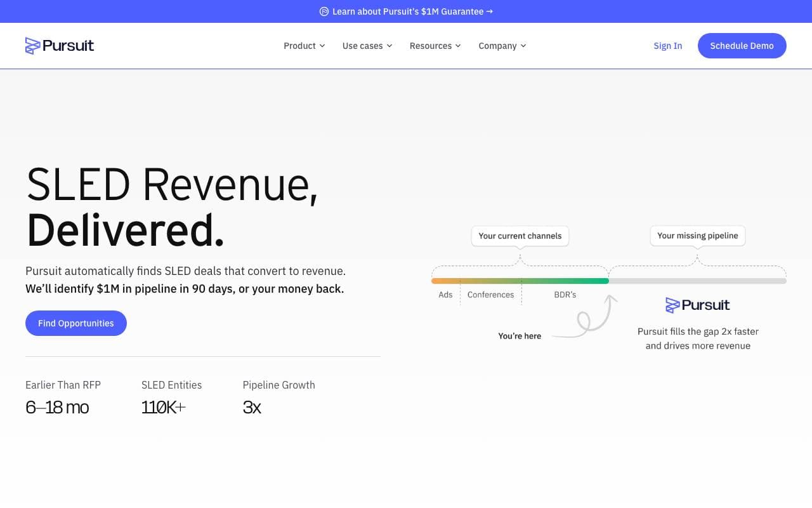Click the '3x' pipeline growth statistic
Image resolution: width=812 pixels, height=508 pixels.
(252, 407)
